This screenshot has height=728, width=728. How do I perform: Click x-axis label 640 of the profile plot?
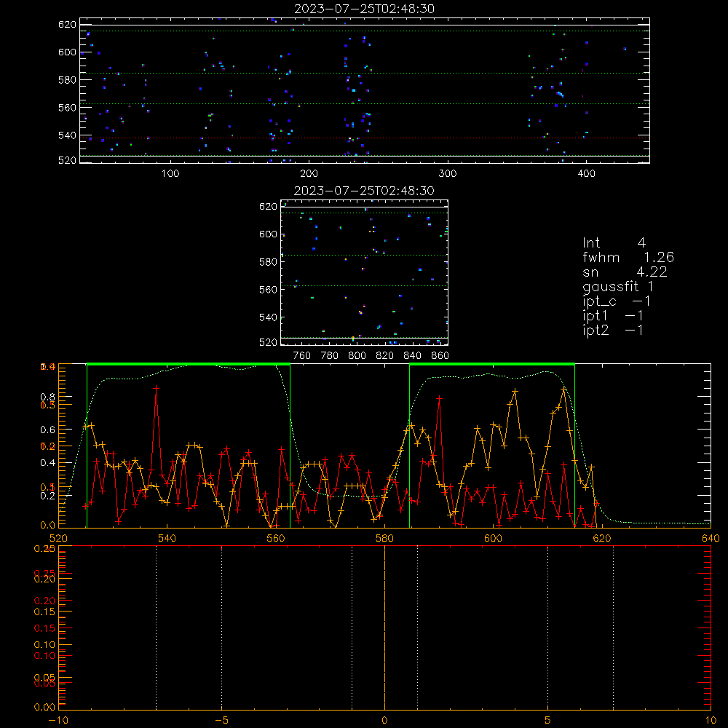pos(711,538)
